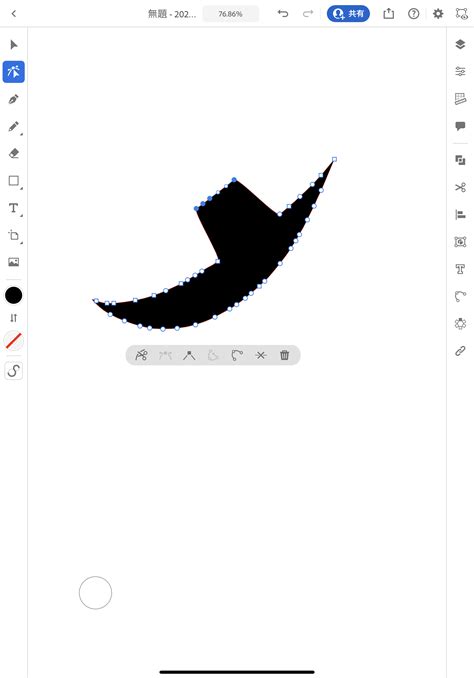The image size is (474, 678).
Task: Click the simplify path icon
Action: (237, 355)
